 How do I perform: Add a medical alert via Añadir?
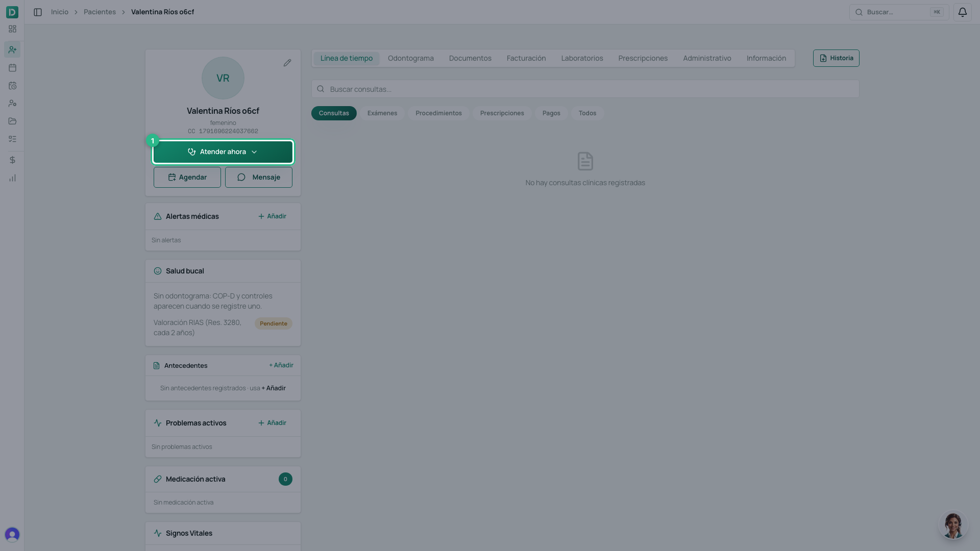[272, 216]
